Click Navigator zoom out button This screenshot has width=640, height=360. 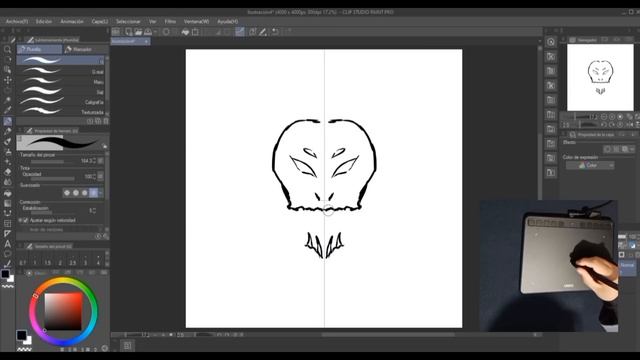(604, 117)
